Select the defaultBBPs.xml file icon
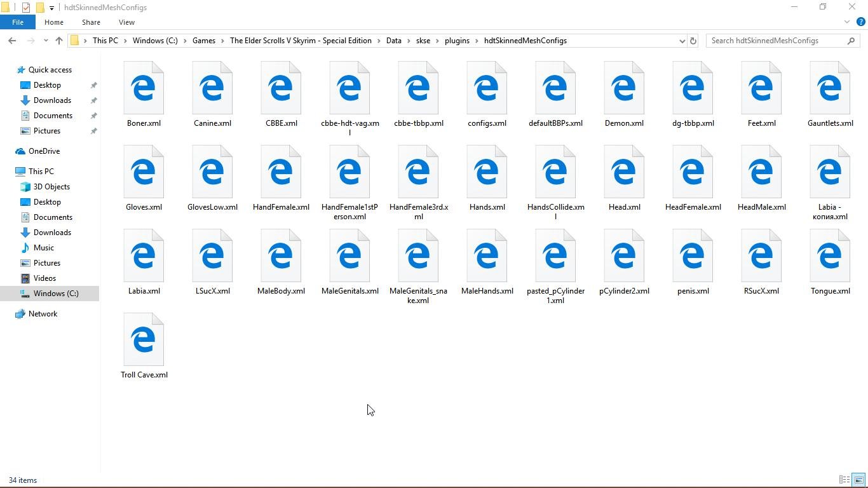The width and height of the screenshot is (868, 488). pos(555,88)
